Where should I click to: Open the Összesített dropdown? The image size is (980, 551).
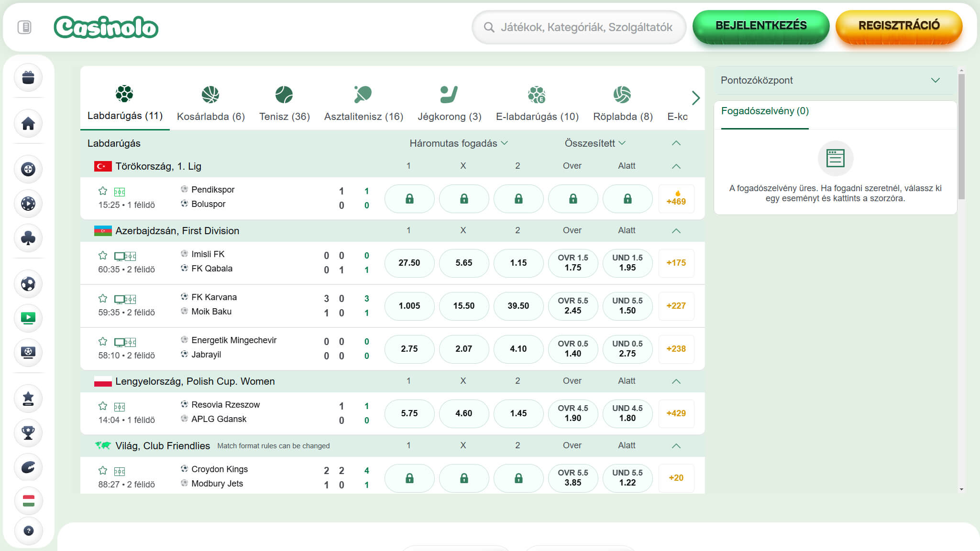595,143
